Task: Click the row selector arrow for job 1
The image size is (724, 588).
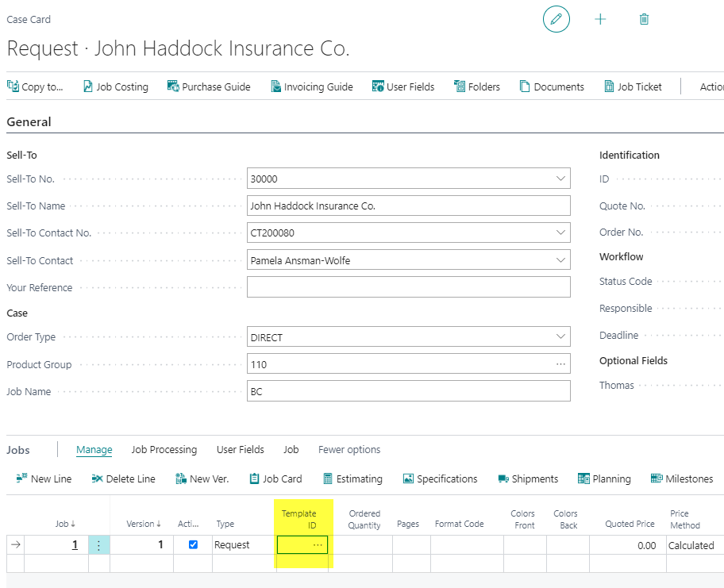Action: pyautogui.click(x=15, y=545)
